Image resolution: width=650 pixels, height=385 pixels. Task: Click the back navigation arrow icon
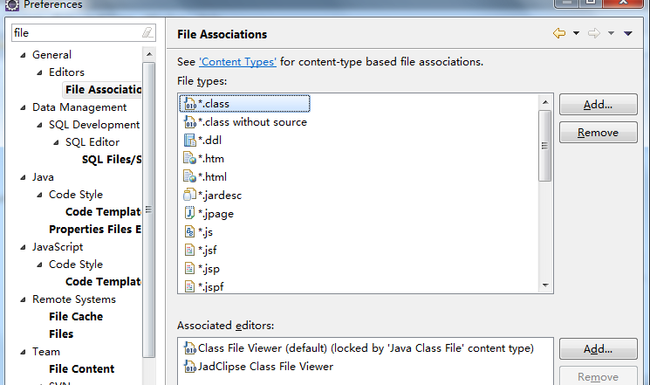coord(559,33)
